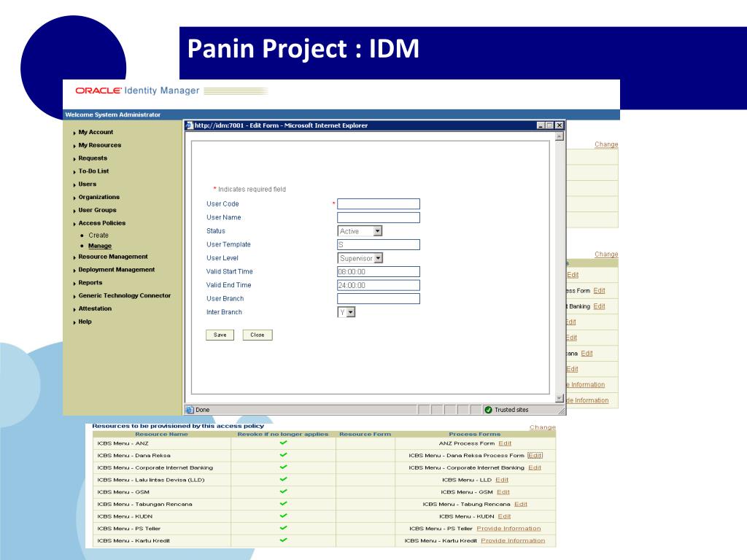Click the page icon beside Done

tap(190, 410)
